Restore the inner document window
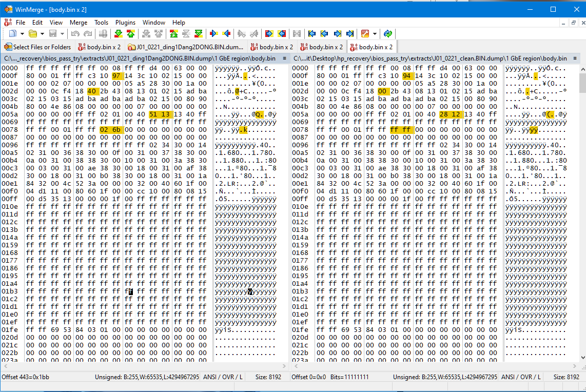The height and width of the screenshot is (392, 586). (x=573, y=23)
